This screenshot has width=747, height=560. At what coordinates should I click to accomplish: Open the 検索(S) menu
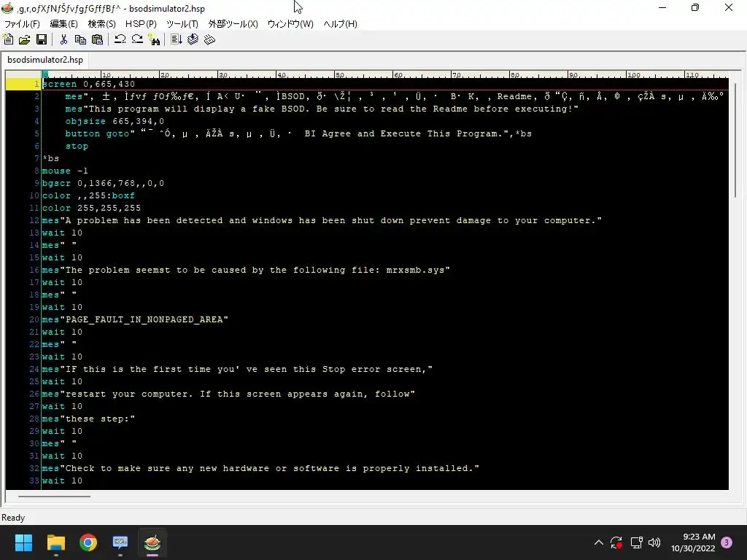[x=101, y=24]
